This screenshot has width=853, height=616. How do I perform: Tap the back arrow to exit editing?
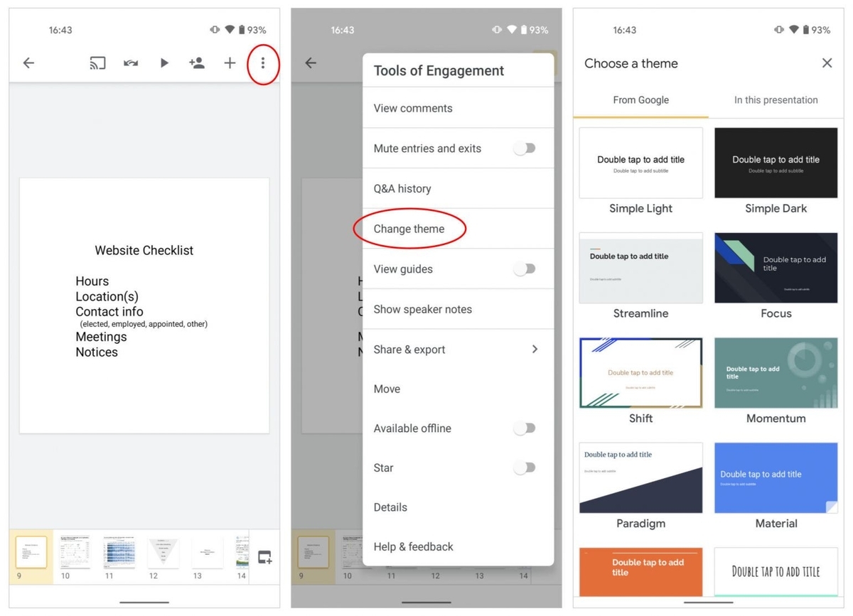(x=28, y=63)
